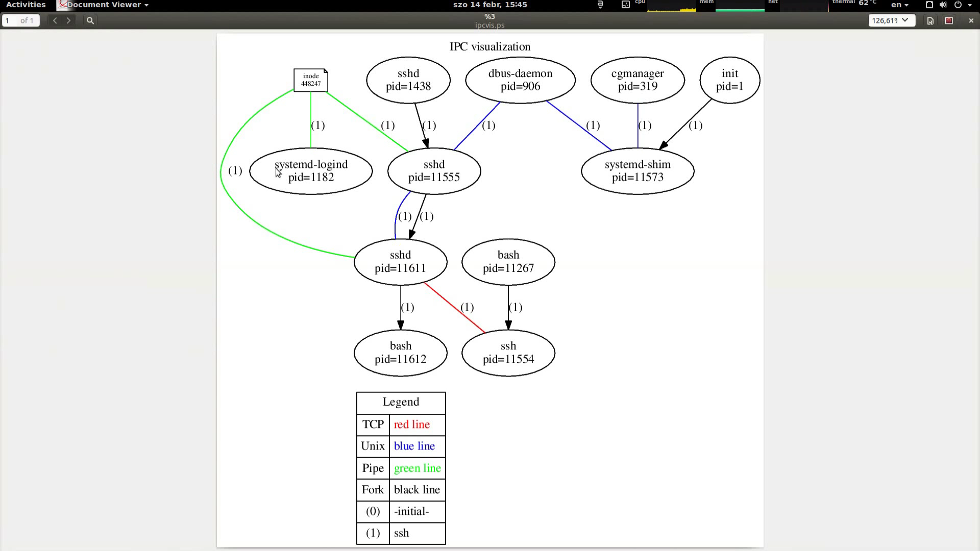The image size is (980, 551).
Task: Click the red document actions icon
Action: tap(949, 20)
